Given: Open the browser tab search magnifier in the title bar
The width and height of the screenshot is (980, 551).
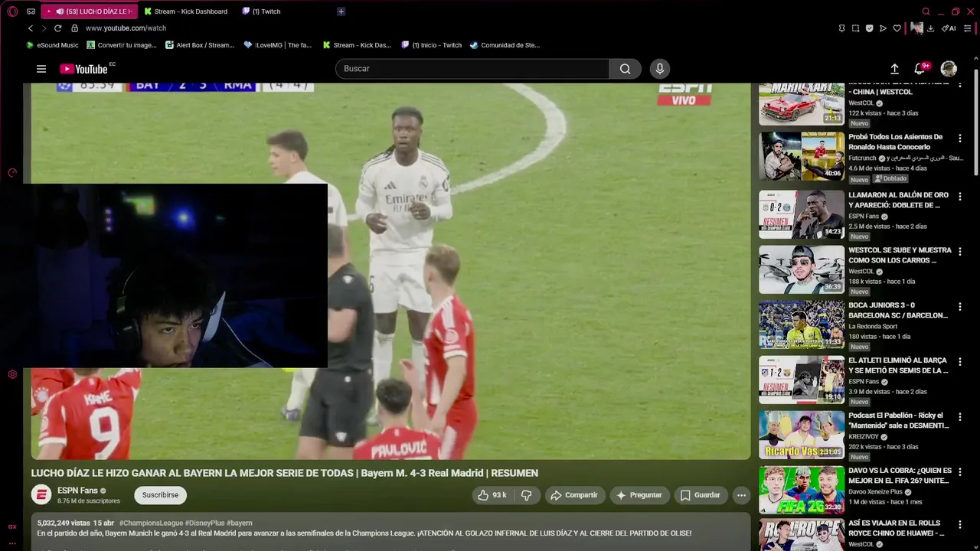Looking at the screenshot, I should pyautogui.click(x=926, y=11).
